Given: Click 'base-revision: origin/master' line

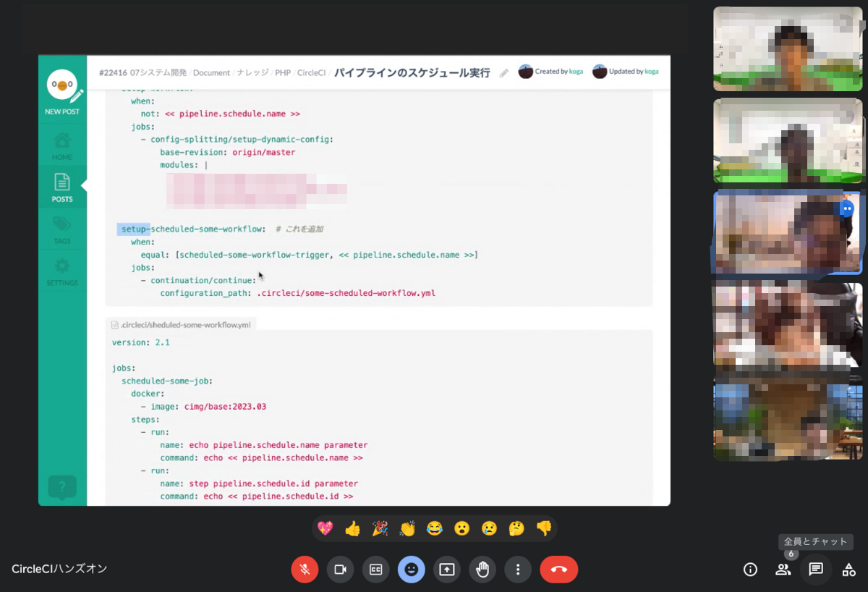Looking at the screenshot, I should point(228,152).
